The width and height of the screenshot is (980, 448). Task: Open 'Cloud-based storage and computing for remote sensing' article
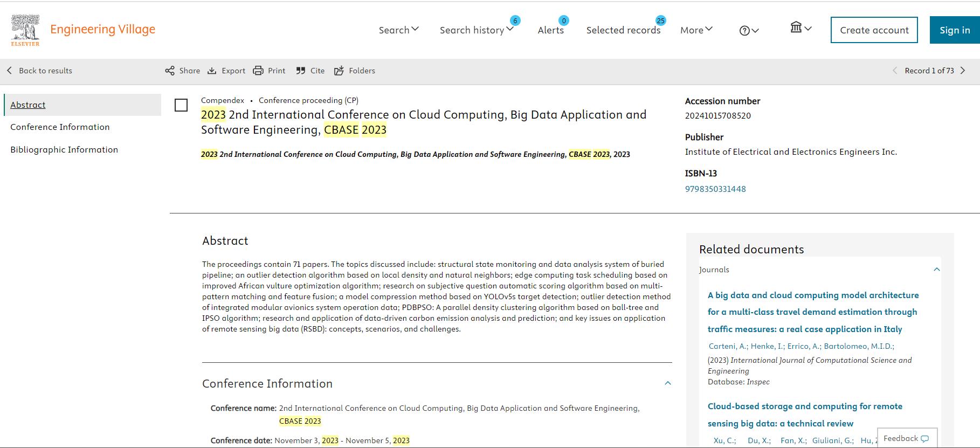coord(805,415)
